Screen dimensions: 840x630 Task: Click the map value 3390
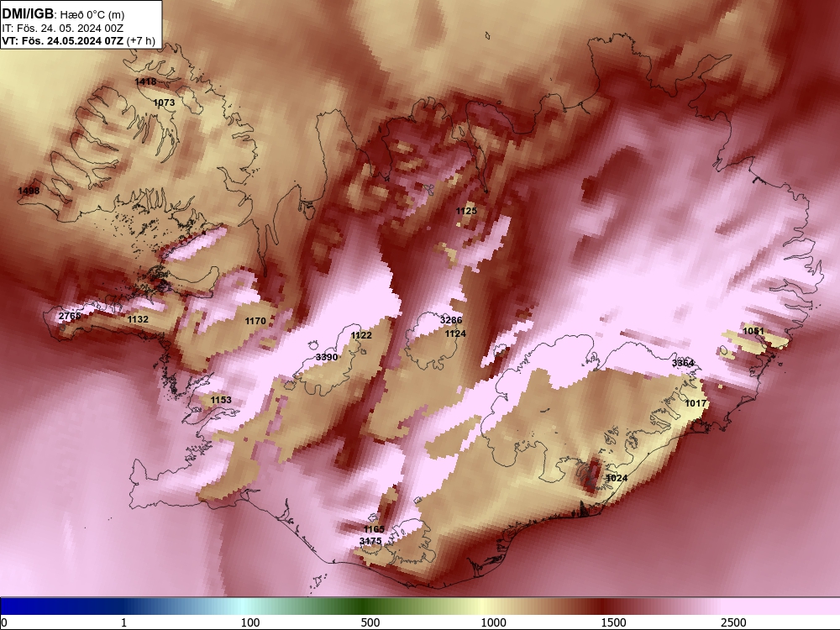tap(327, 357)
